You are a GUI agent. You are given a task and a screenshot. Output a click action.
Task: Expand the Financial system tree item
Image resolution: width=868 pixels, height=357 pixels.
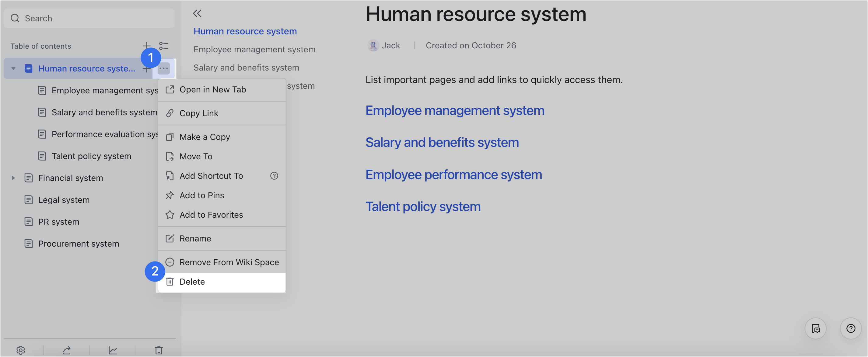tap(13, 178)
